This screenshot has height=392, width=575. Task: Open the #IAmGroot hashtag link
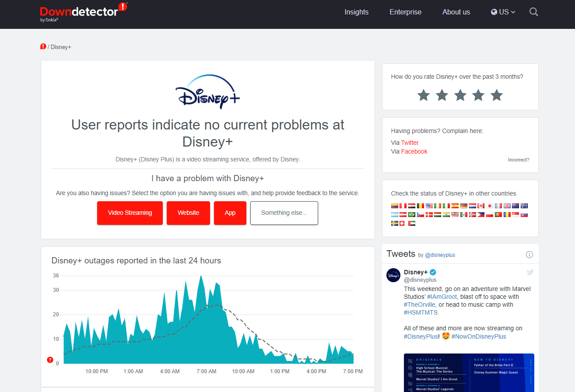tap(442, 297)
